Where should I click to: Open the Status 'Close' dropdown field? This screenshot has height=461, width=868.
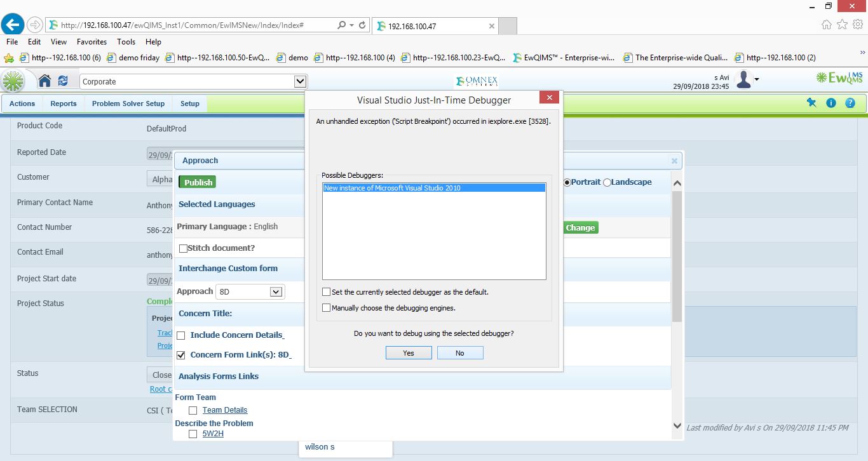160,375
